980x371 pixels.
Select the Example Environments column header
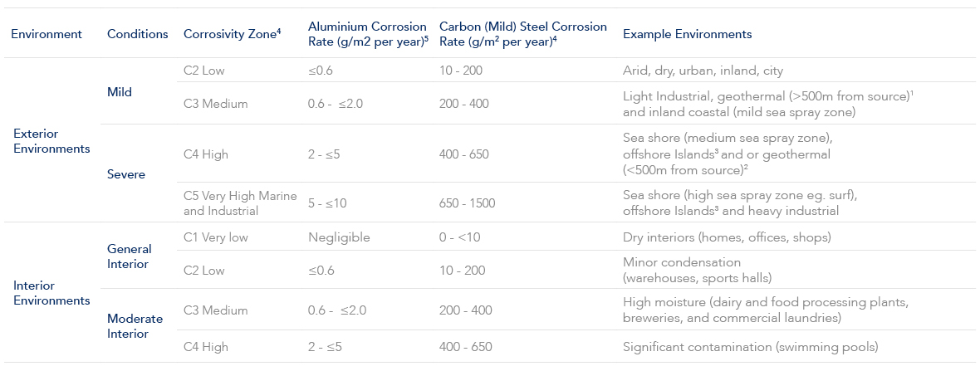(687, 34)
